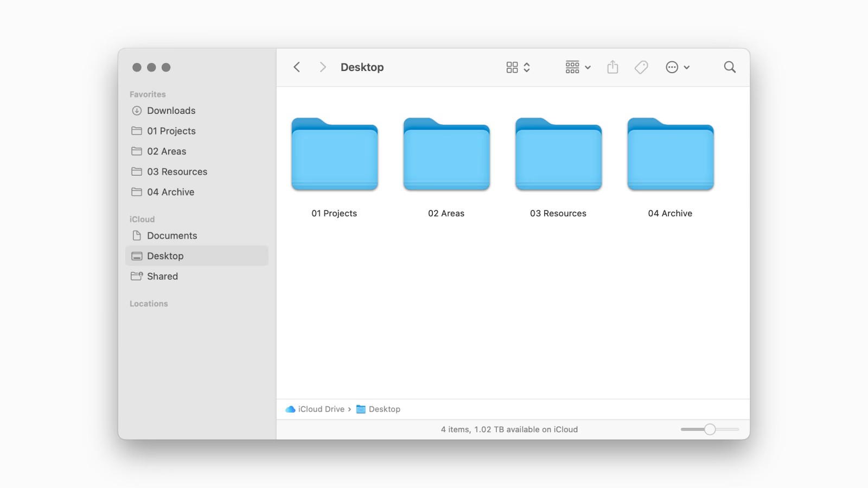Go back with the left chevron

point(297,67)
